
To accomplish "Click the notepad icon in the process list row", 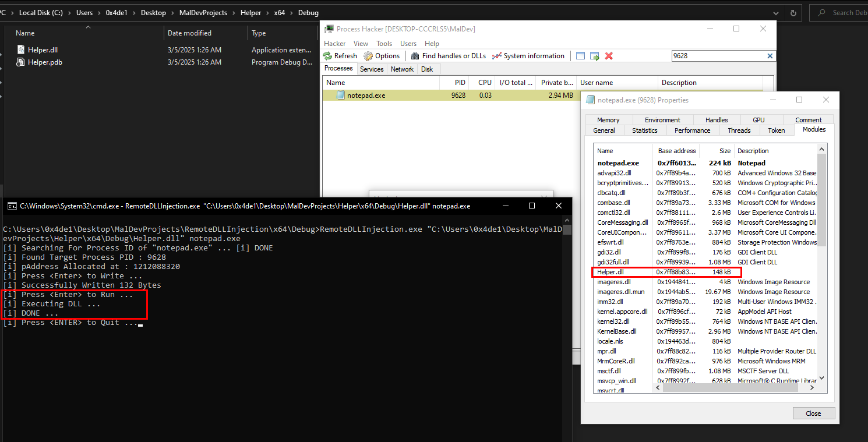I will click(x=341, y=96).
